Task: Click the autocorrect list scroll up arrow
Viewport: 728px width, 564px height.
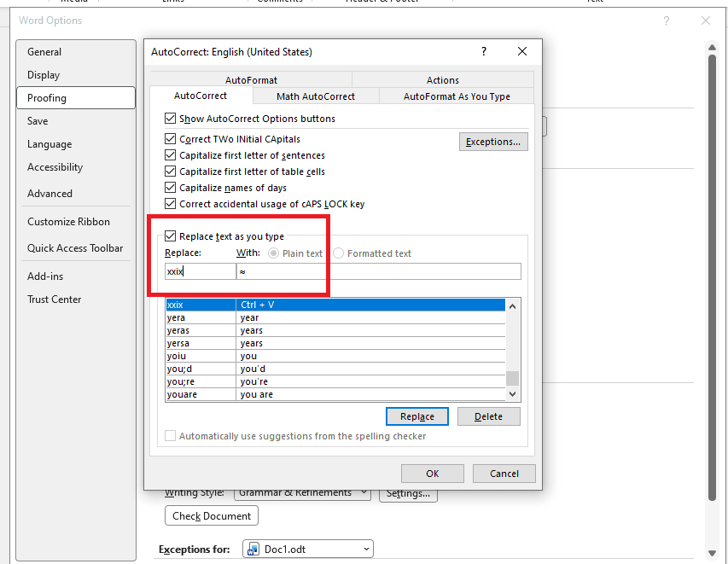Action: 513,306
